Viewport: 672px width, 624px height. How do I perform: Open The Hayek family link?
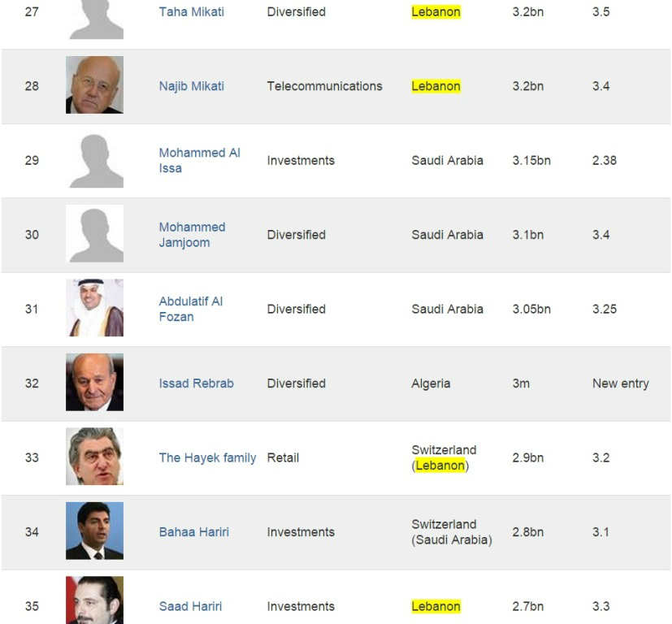click(207, 457)
